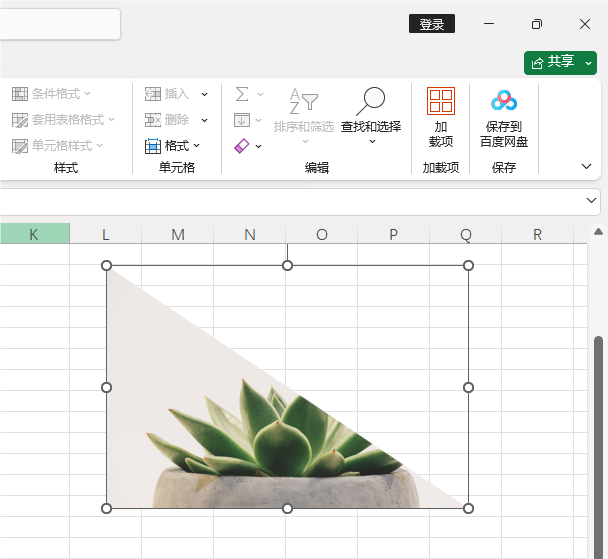Collapse the ribbon with the chevron
This screenshot has height=559, width=608.
click(586, 166)
